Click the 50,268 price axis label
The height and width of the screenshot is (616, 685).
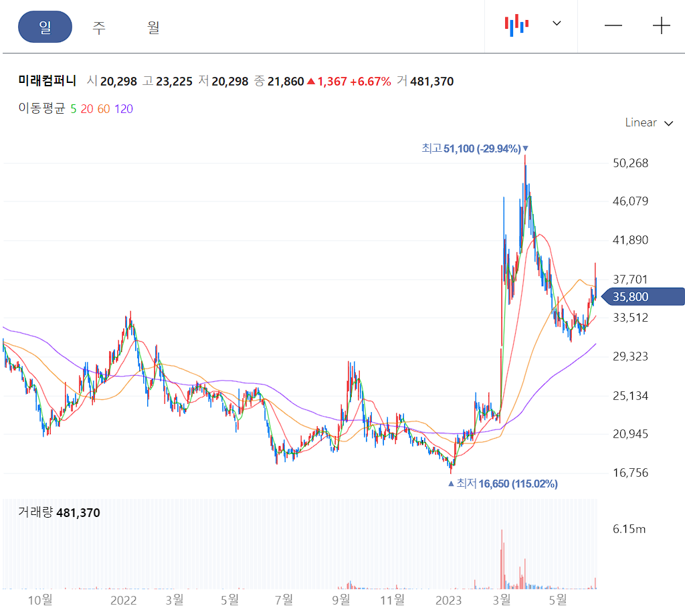630,163
